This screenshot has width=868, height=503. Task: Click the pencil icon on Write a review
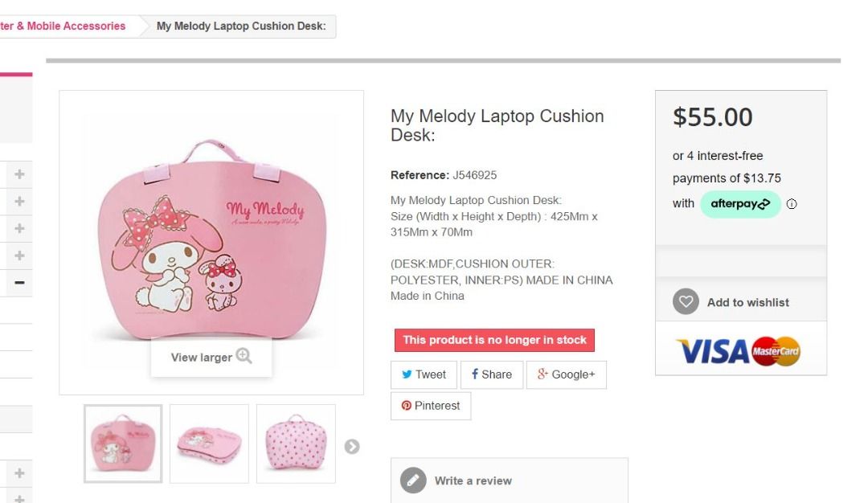[413, 480]
